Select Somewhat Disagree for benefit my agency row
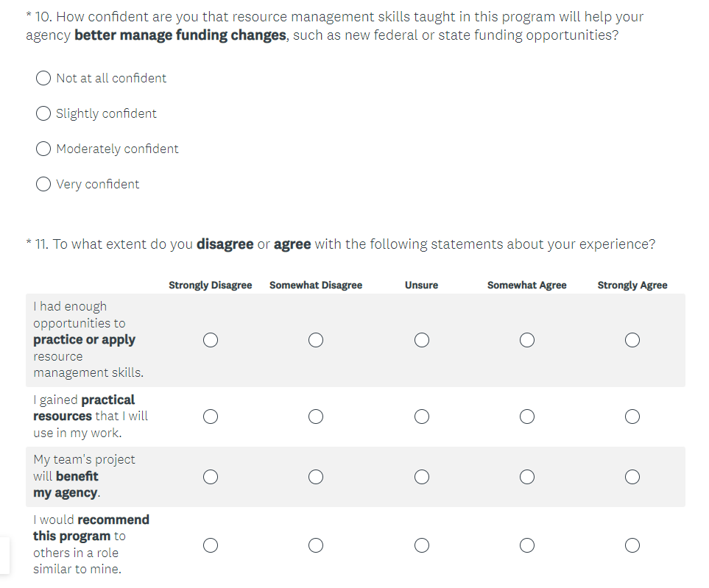 pyautogui.click(x=316, y=477)
